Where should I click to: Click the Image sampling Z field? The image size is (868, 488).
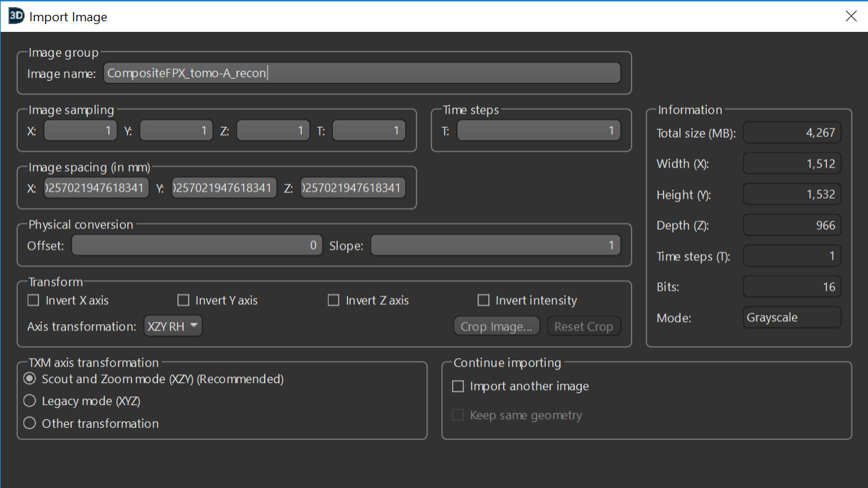tap(273, 131)
